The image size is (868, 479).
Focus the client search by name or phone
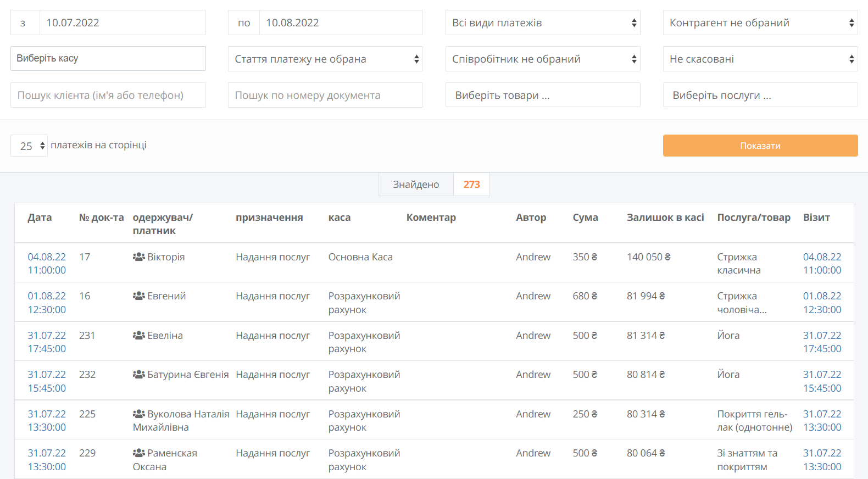coord(108,96)
